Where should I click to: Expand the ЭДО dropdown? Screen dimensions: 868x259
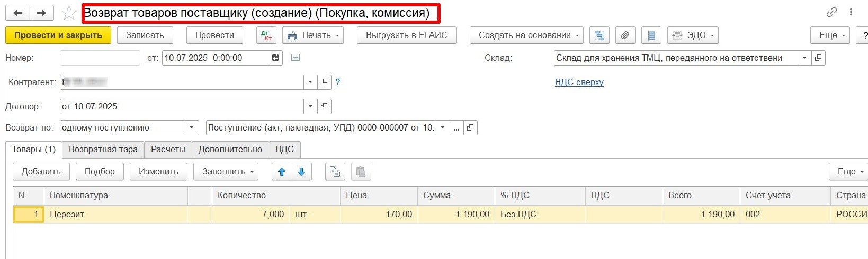point(693,35)
